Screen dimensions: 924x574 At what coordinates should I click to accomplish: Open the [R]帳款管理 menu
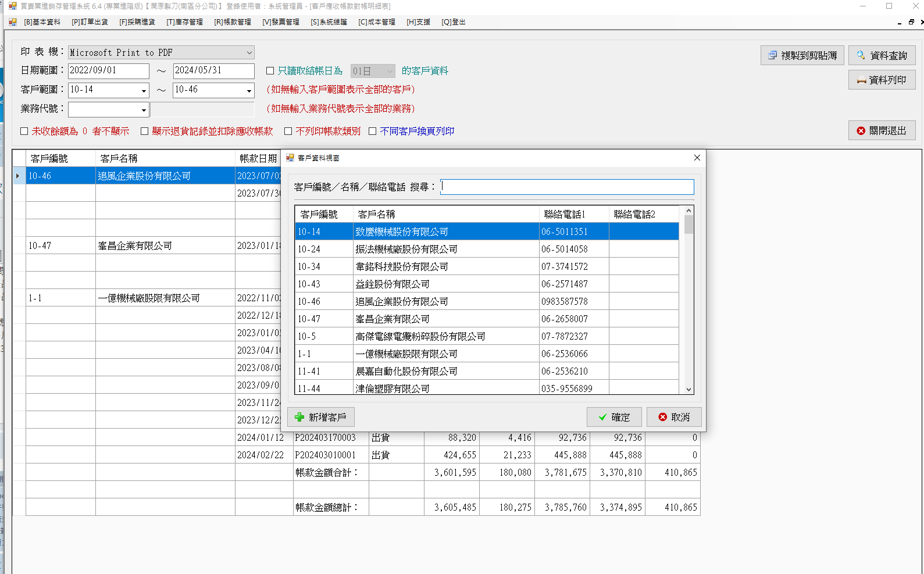point(233,22)
